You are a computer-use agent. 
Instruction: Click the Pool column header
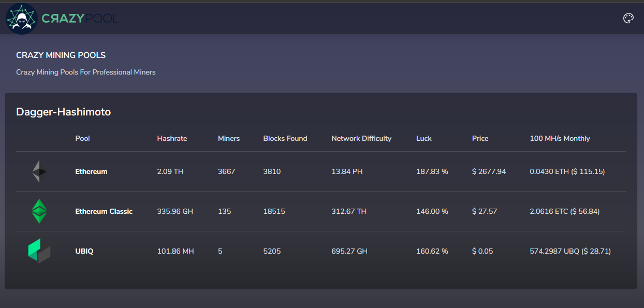(x=82, y=138)
